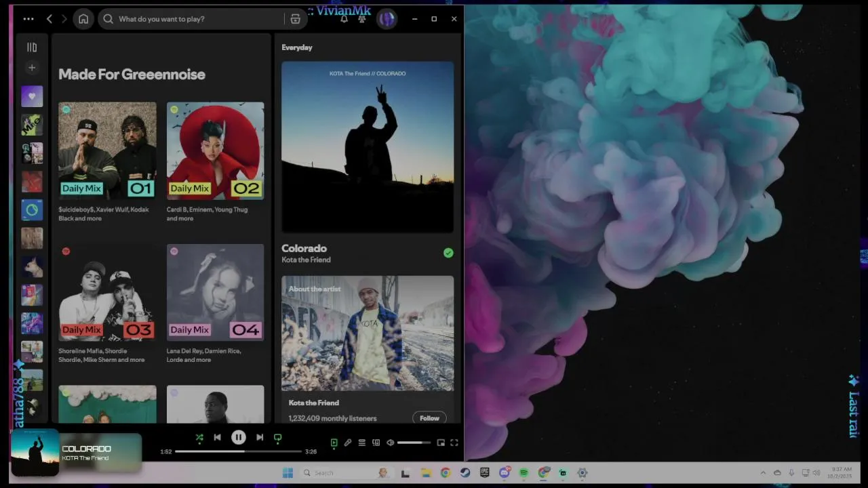Open the blue circle playlist in the sidebar
Screen dimensions: 868x488
(x=32, y=210)
